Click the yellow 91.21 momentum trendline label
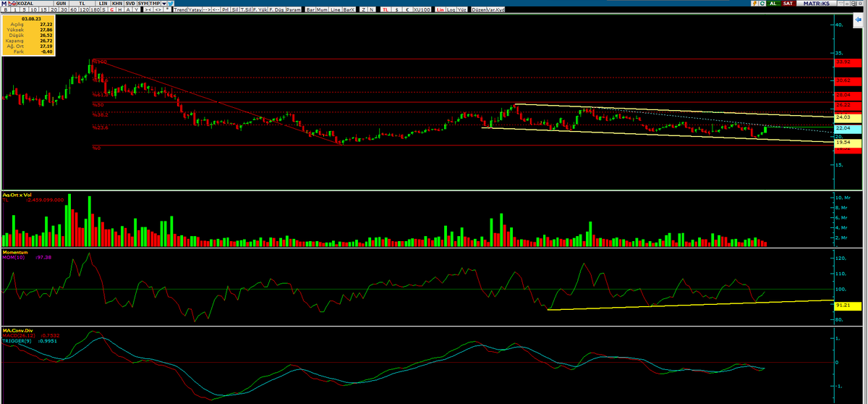868x404 pixels. (x=847, y=306)
